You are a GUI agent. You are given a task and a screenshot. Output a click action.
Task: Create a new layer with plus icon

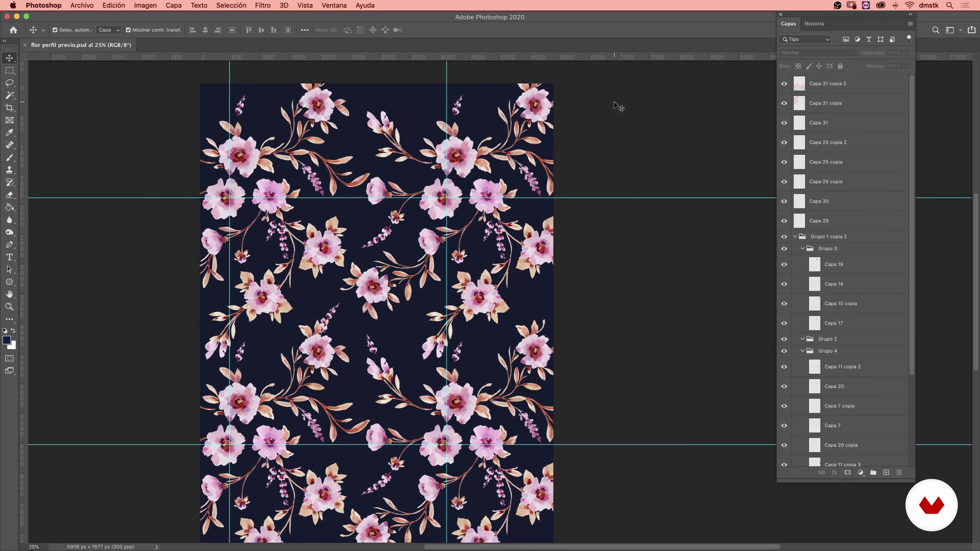[886, 472]
